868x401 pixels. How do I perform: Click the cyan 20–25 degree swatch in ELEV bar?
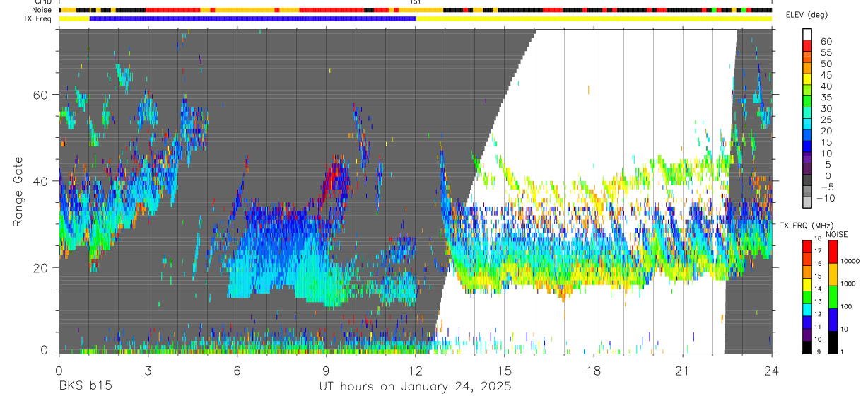pyautogui.click(x=807, y=125)
